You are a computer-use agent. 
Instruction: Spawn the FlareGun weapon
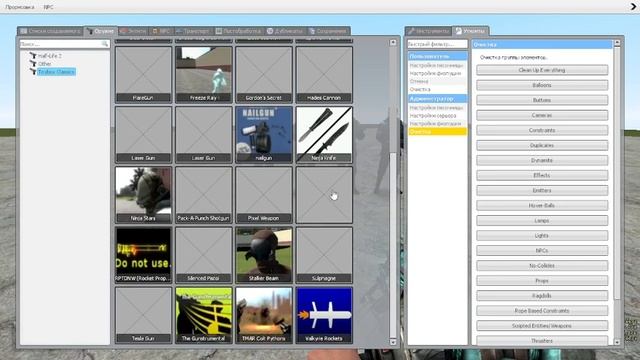(143, 74)
